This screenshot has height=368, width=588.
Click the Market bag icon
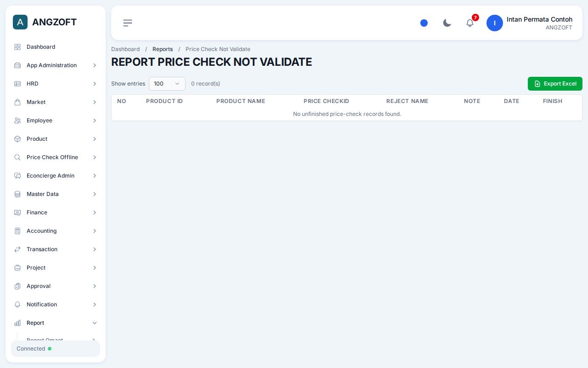point(17,102)
